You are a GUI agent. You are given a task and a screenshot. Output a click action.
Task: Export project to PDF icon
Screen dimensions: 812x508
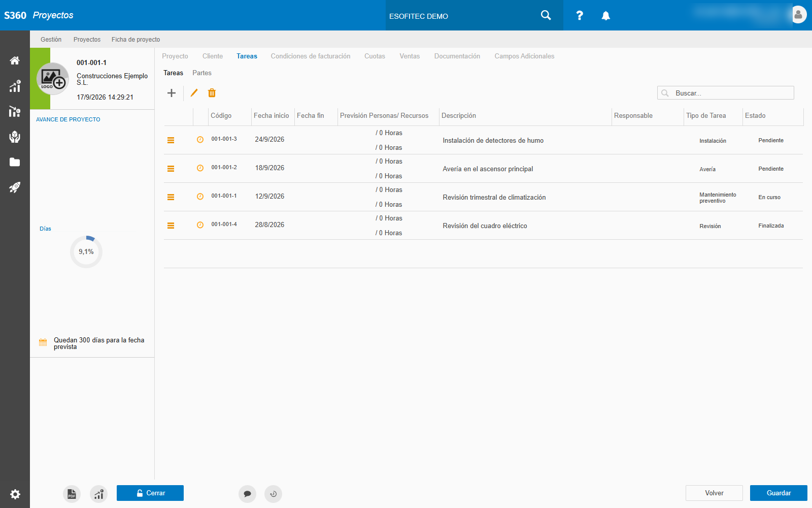point(72,494)
